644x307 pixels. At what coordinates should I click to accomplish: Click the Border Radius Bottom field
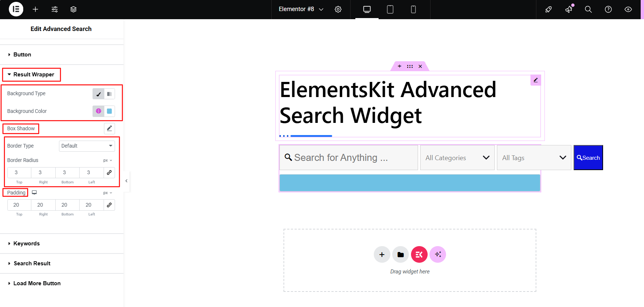[67, 172]
